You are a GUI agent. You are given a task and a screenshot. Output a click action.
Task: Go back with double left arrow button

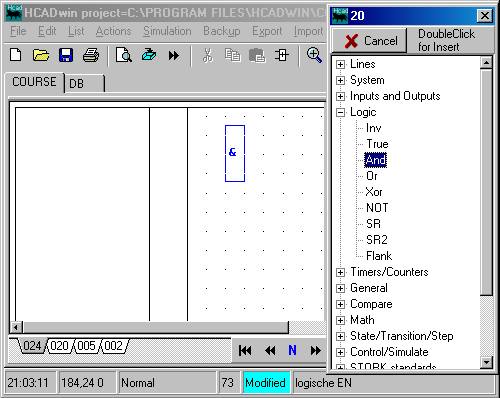point(270,351)
